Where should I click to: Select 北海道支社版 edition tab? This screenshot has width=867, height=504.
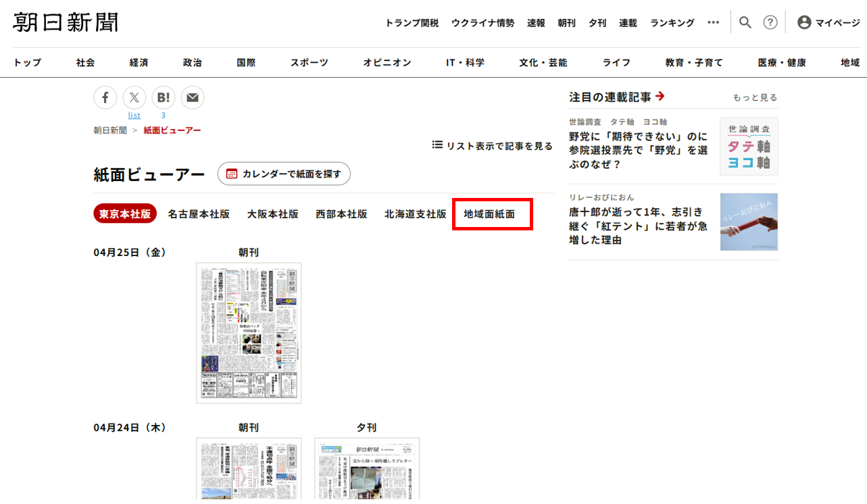click(416, 214)
